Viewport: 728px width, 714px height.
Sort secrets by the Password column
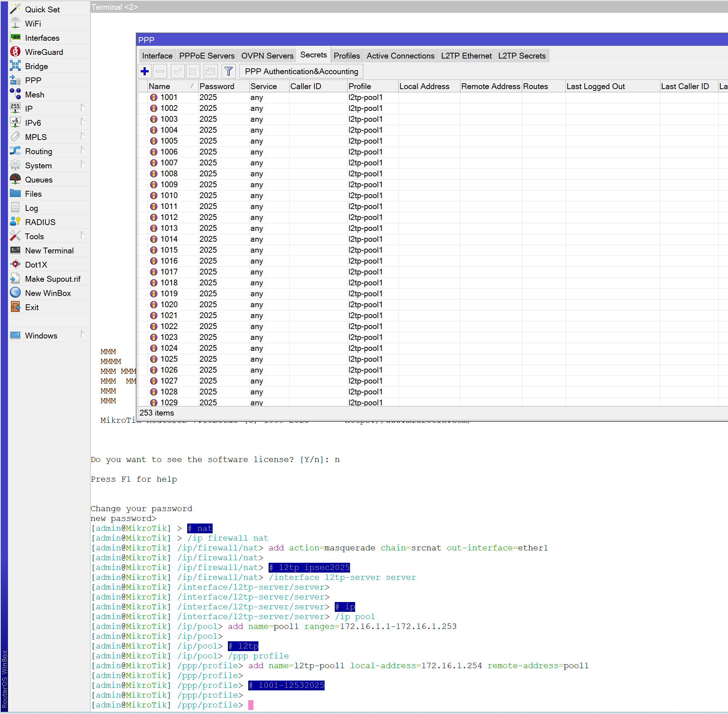point(224,86)
